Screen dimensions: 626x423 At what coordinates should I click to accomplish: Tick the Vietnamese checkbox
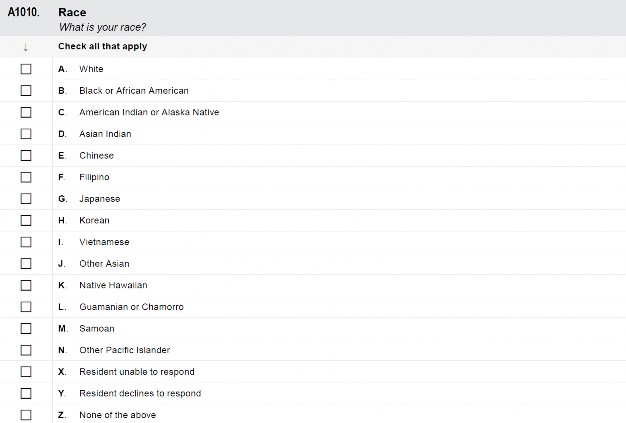pyautogui.click(x=26, y=242)
